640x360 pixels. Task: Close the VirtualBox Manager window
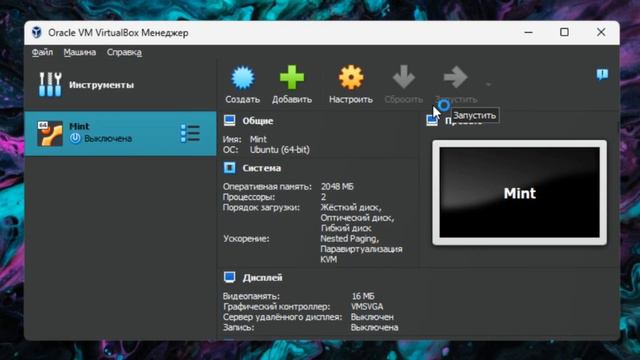coord(601,32)
